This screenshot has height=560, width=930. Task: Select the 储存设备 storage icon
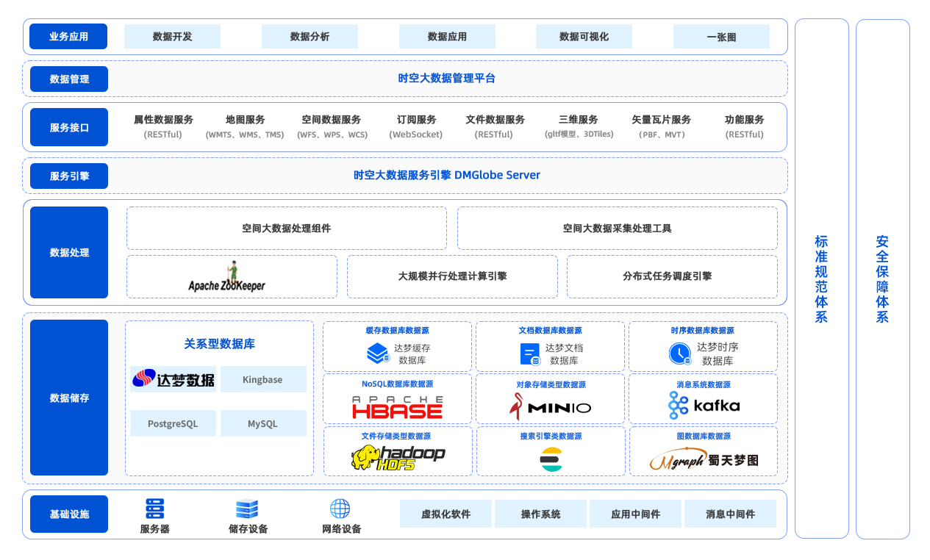(x=246, y=509)
